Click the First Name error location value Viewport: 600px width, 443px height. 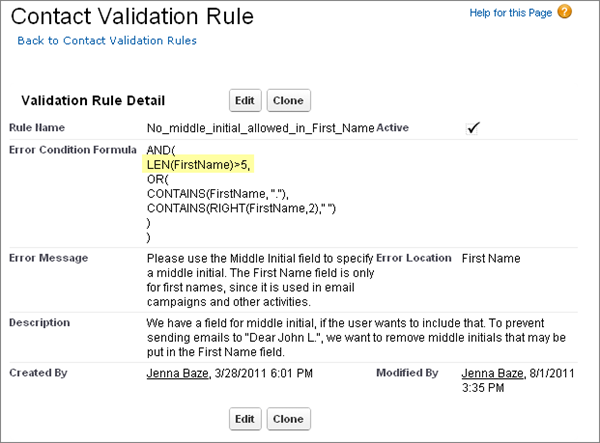491,258
